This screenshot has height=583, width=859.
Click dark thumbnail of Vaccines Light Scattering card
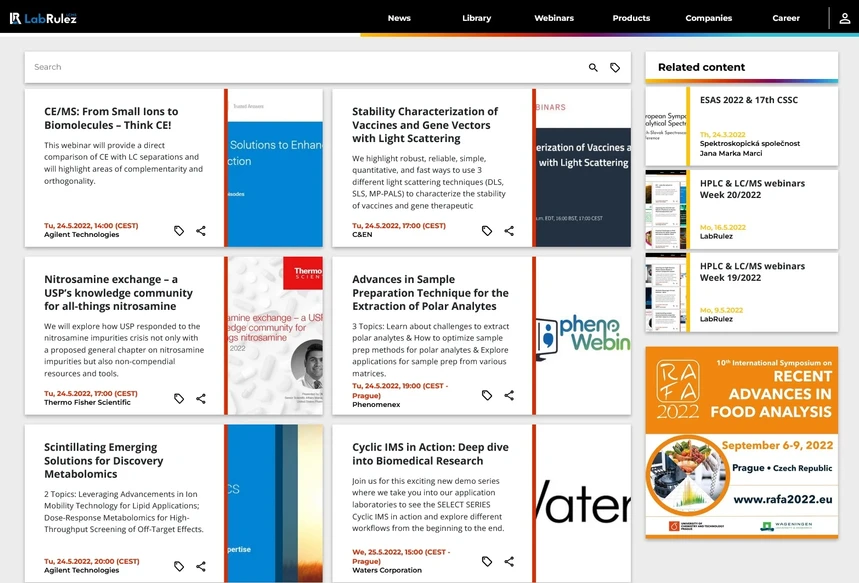pos(583,168)
